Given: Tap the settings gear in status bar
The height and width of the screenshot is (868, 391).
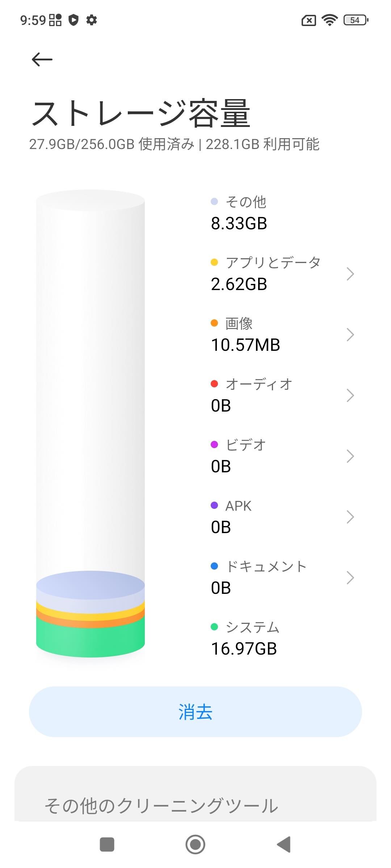Looking at the screenshot, I should click(x=92, y=20).
